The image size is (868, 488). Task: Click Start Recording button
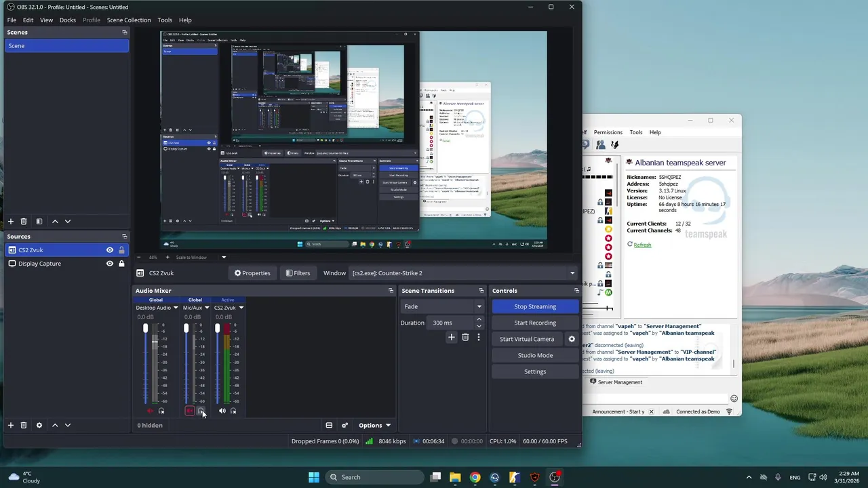[535, 323]
